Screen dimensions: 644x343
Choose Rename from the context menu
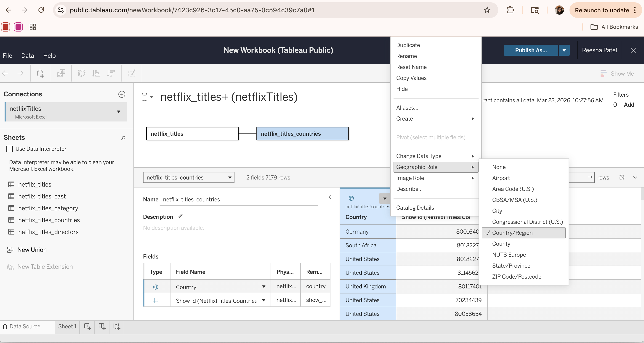click(406, 56)
